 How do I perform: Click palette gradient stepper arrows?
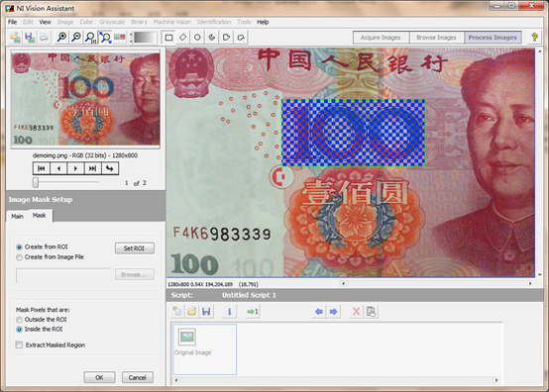click(x=131, y=38)
